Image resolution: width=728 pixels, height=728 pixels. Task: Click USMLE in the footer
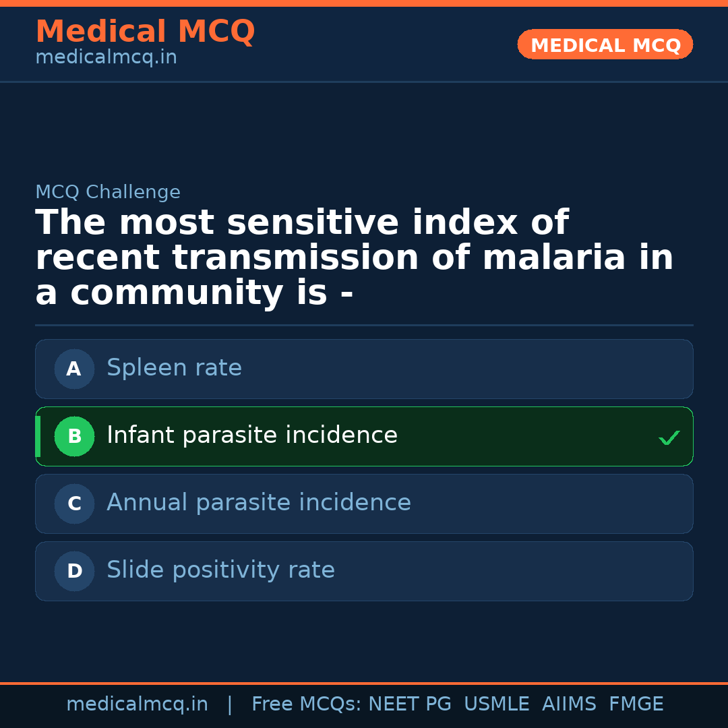[496, 704]
